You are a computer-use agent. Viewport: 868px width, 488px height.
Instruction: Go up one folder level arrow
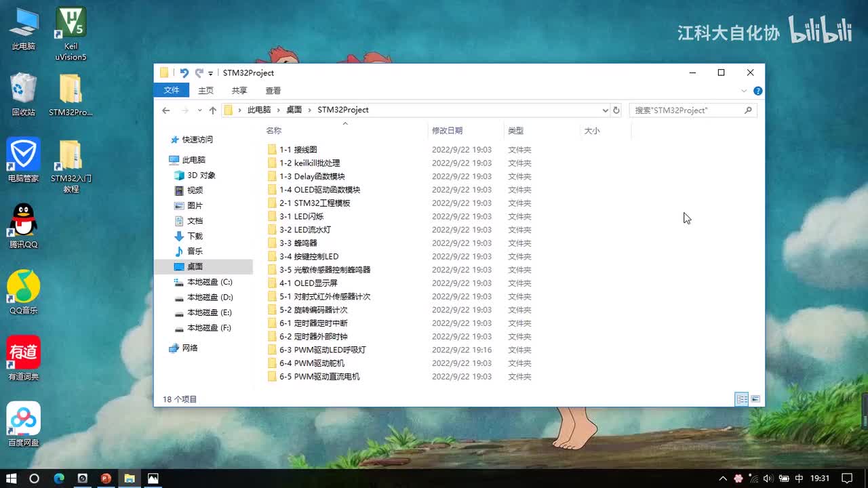point(212,110)
